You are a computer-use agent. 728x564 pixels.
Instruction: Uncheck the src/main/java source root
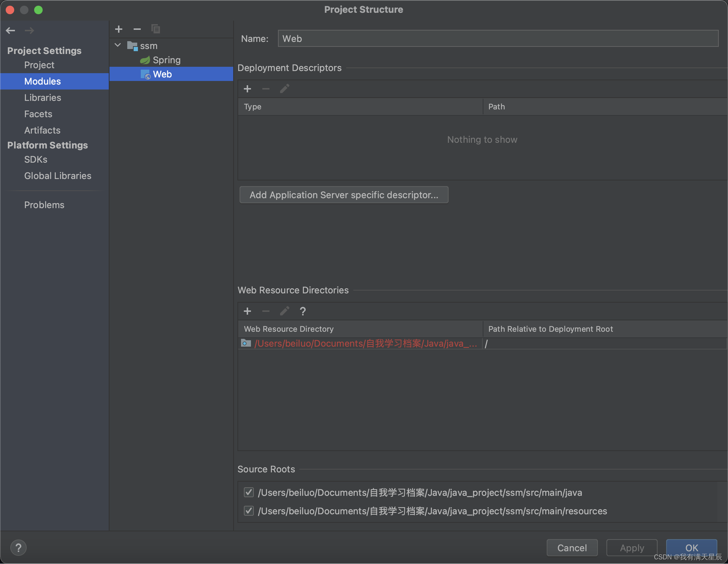pyautogui.click(x=249, y=492)
